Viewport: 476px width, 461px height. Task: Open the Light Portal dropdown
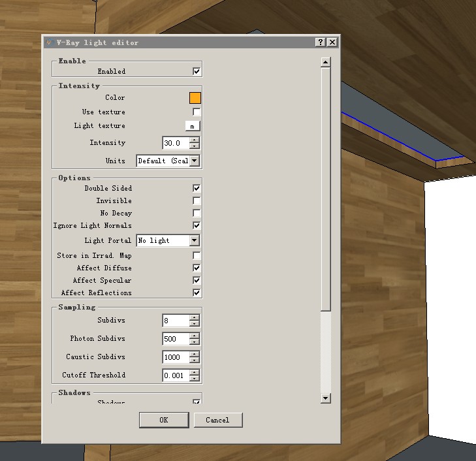coord(195,240)
